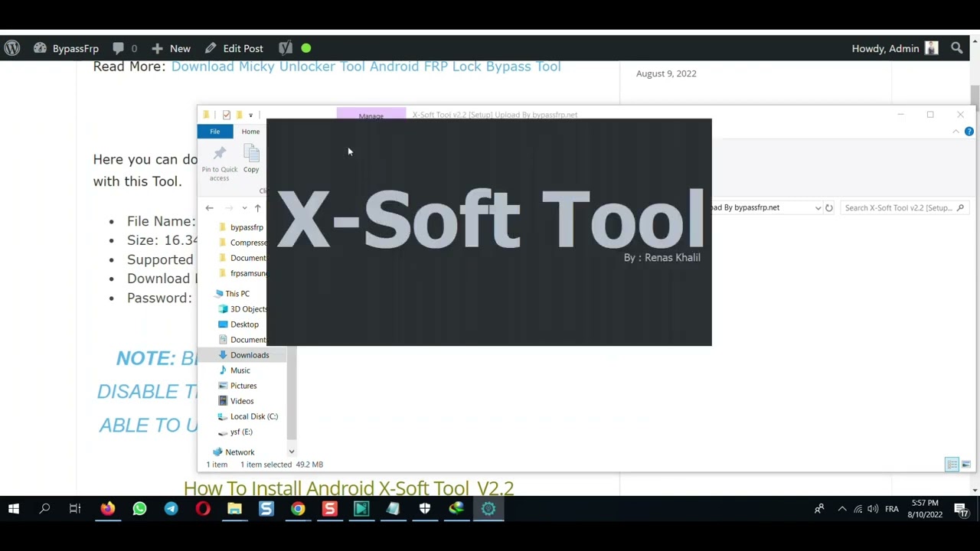Click the Copy ribbon button
The width and height of the screenshot is (980, 551).
(251, 159)
